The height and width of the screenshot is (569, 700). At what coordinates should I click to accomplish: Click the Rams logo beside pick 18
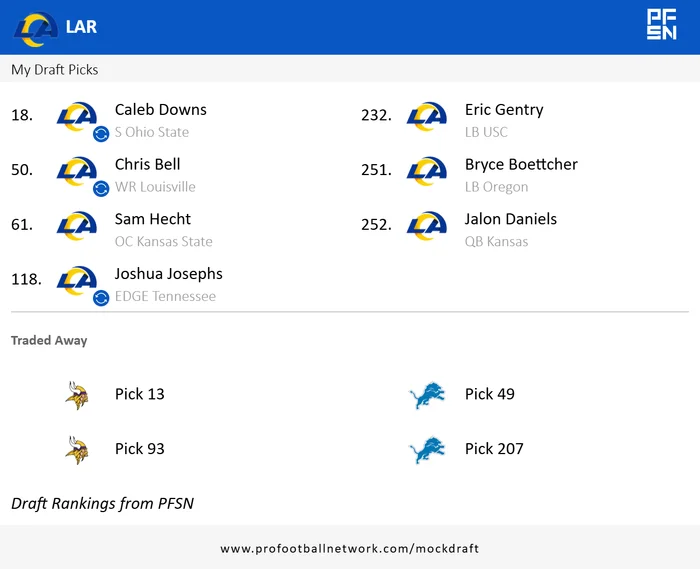[x=77, y=116]
